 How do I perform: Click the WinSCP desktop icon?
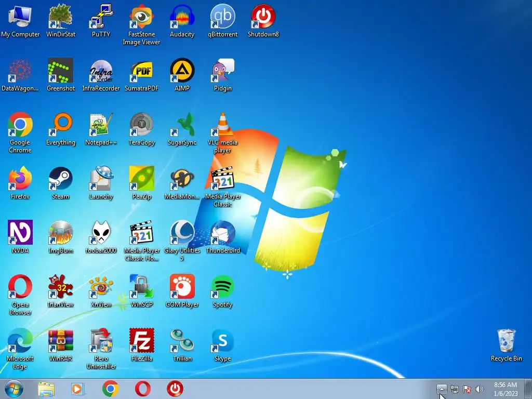pos(141,291)
